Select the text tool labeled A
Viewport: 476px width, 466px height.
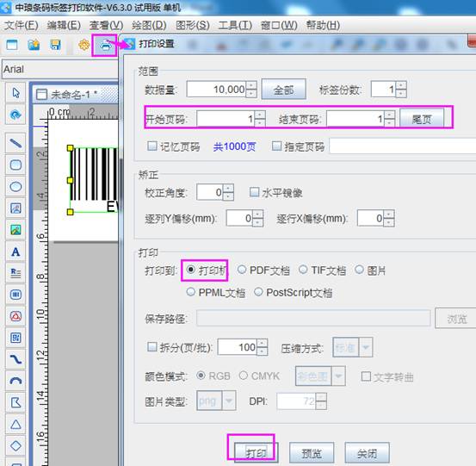pyautogui.click(x=15, y=252)
